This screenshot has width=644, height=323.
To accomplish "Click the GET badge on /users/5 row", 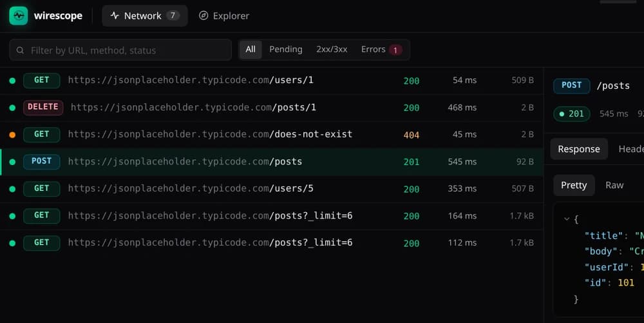I will pos(41,188).
